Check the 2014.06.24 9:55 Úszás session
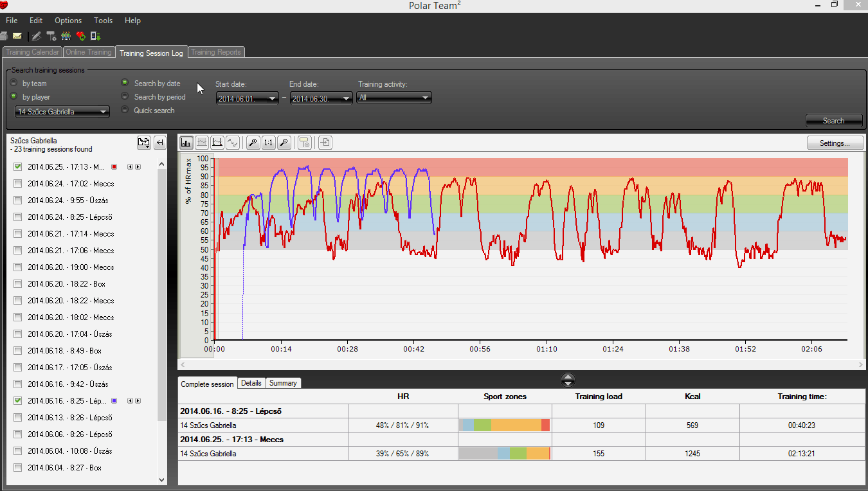Image resolution: width=868 pixels, height=491 pixels. tap(18, 201)
